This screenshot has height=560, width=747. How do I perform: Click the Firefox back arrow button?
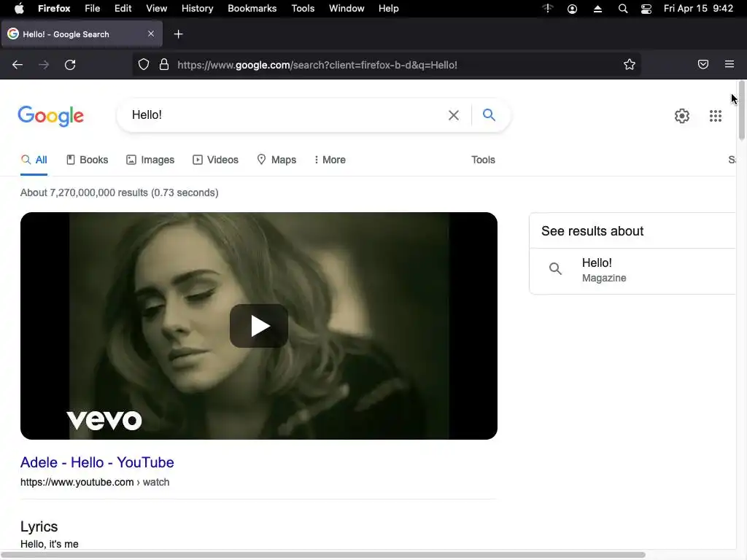(18, 65)
